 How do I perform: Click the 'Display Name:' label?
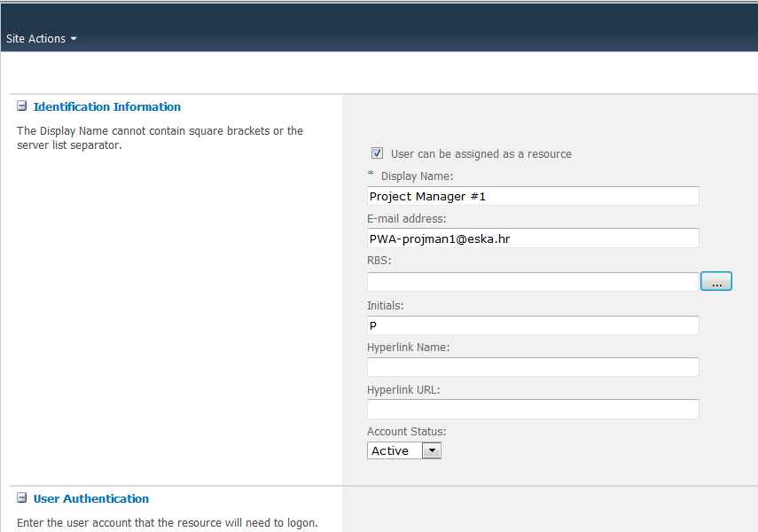[x=417, y=176]
